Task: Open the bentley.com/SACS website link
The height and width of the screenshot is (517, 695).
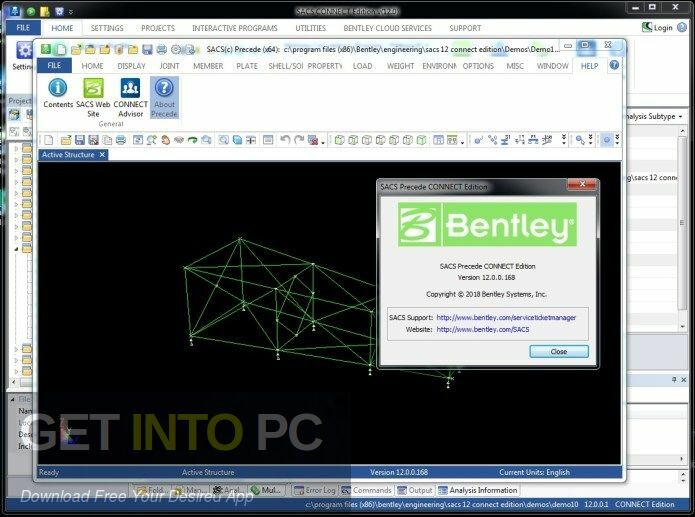Action: (x=483, y=329)
